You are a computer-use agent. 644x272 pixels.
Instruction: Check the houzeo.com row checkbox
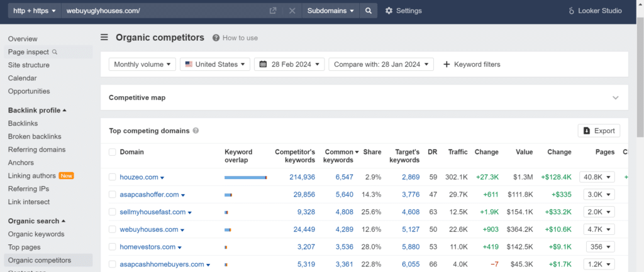pos(113,177)
